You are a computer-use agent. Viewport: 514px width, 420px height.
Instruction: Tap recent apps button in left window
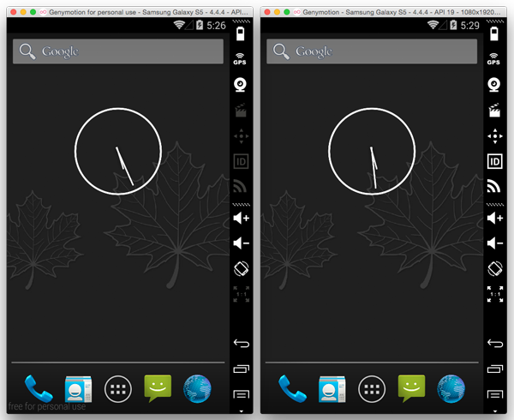coord(242,369)
